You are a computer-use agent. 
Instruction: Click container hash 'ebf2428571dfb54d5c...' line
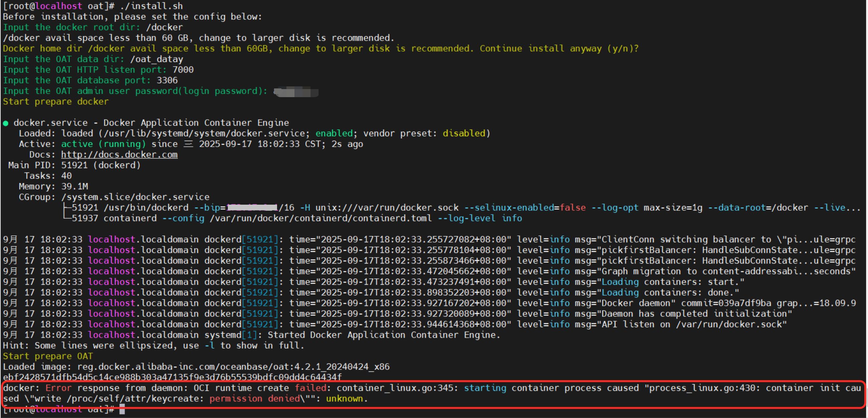172,377
